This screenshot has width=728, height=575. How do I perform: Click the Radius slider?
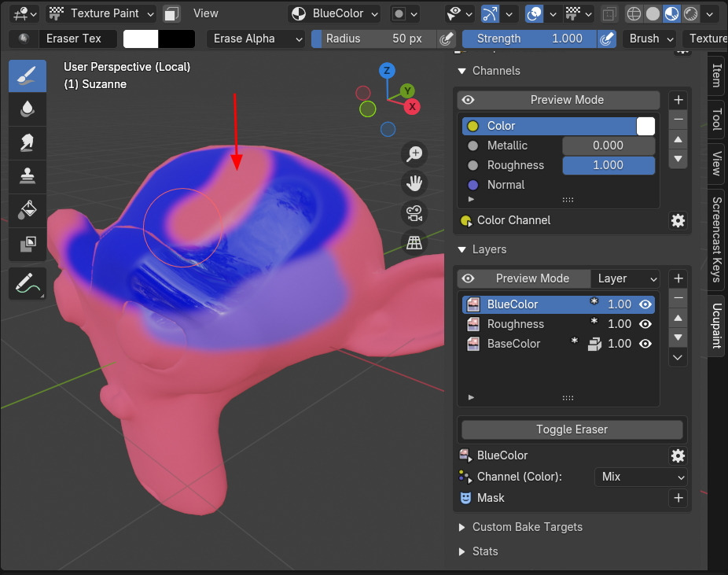click(373, 39)
